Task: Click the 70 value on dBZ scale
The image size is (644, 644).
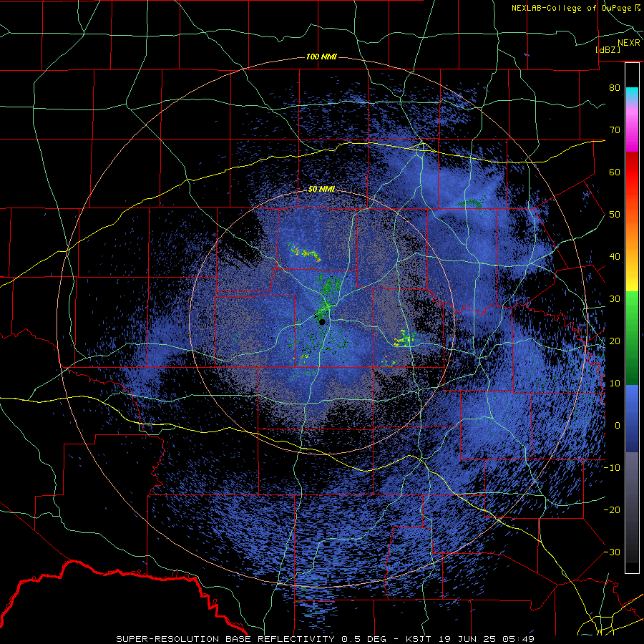Action: pyautogui.click(x=615, y=130)
